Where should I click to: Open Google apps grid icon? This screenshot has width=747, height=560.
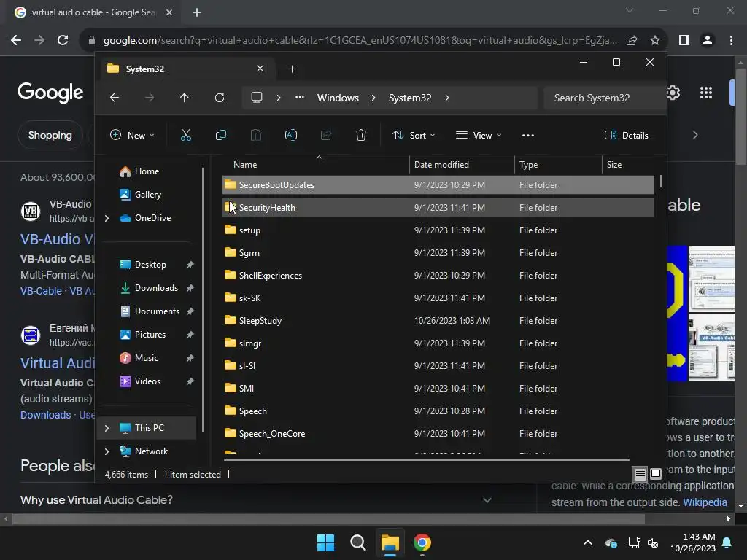(x=706, y=93)
